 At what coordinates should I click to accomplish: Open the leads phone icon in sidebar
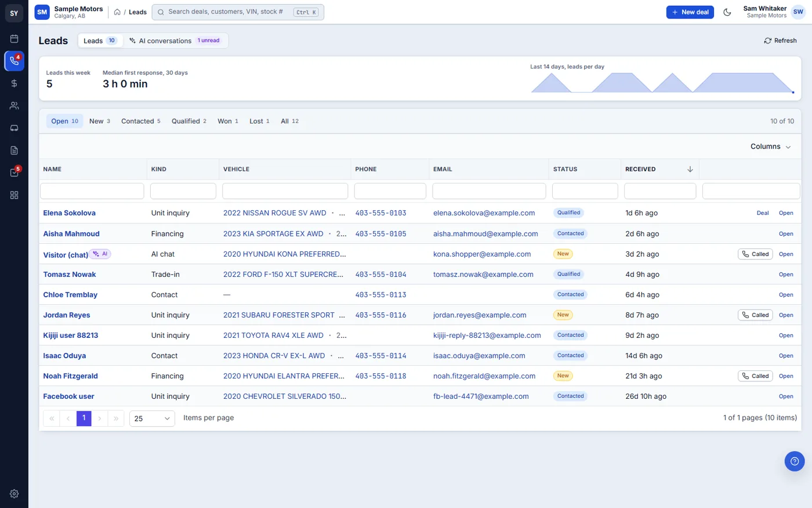click(14, 61)
